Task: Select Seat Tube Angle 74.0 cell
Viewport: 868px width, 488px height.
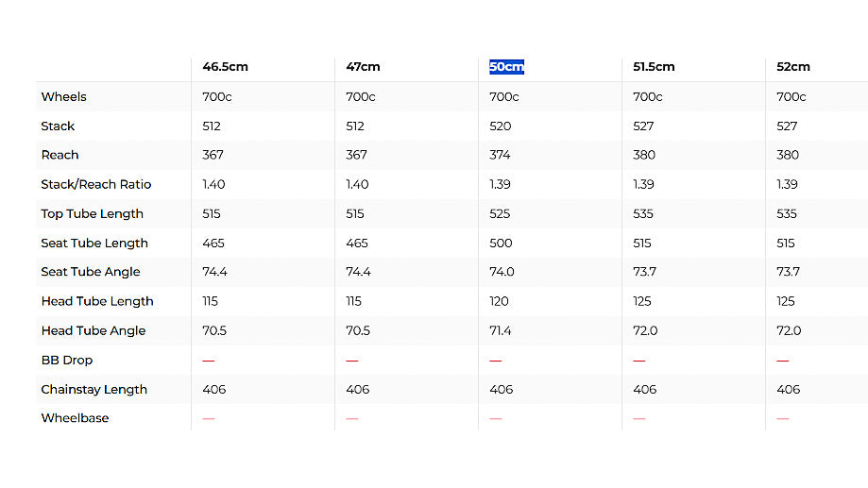Action: [x=502, y=272]
